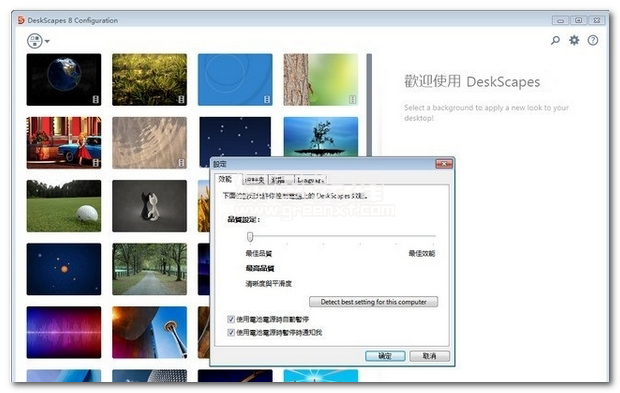
Task: Open the search magnifier icon
Action: 555,40
